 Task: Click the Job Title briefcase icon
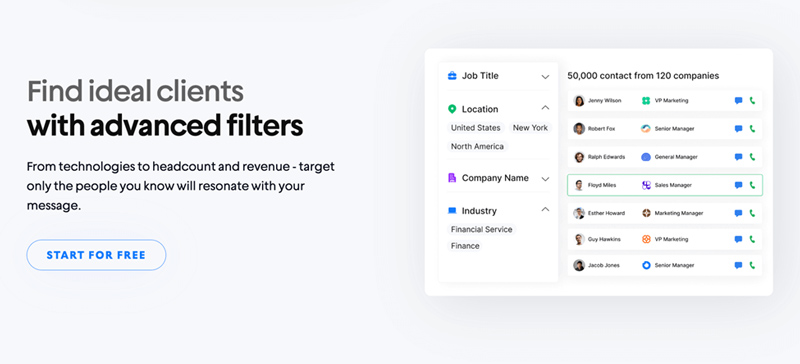[x=452, y=76]
